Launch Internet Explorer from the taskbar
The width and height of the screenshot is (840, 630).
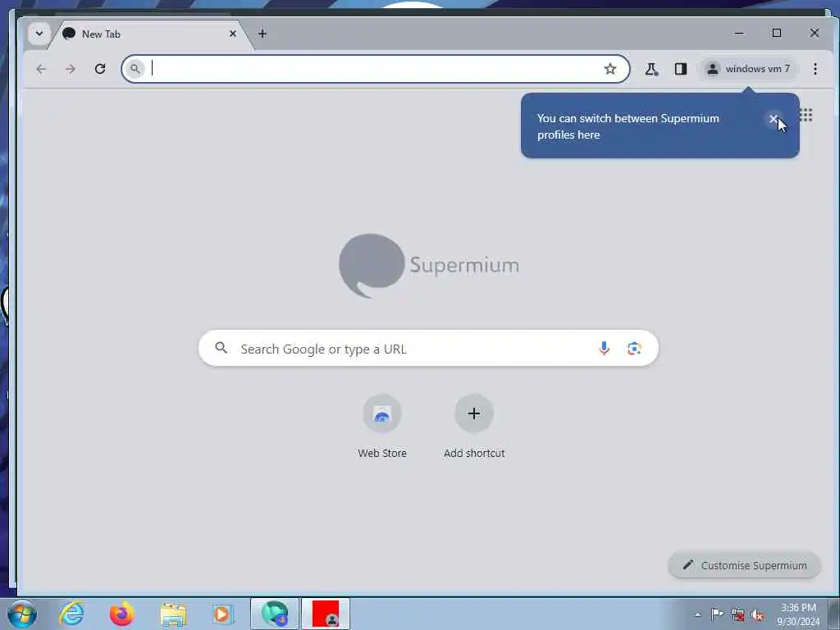(72, 614)
